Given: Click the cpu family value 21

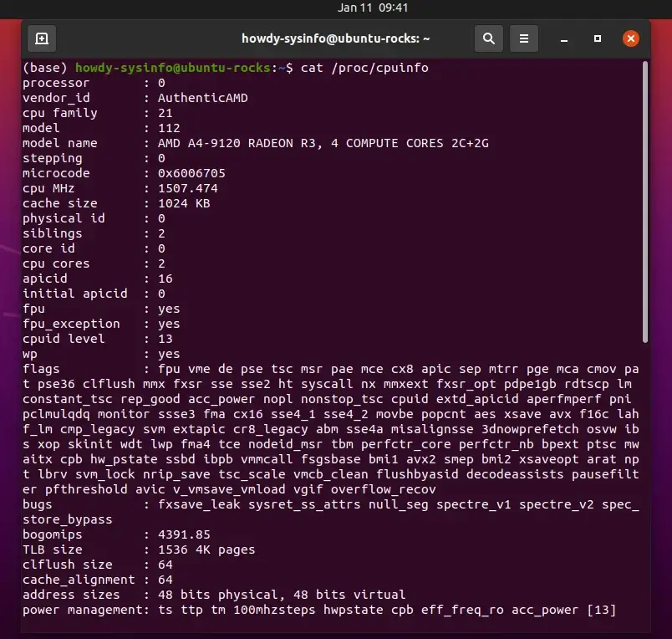Looking at the screenshot, I should [x=165, y=113].
